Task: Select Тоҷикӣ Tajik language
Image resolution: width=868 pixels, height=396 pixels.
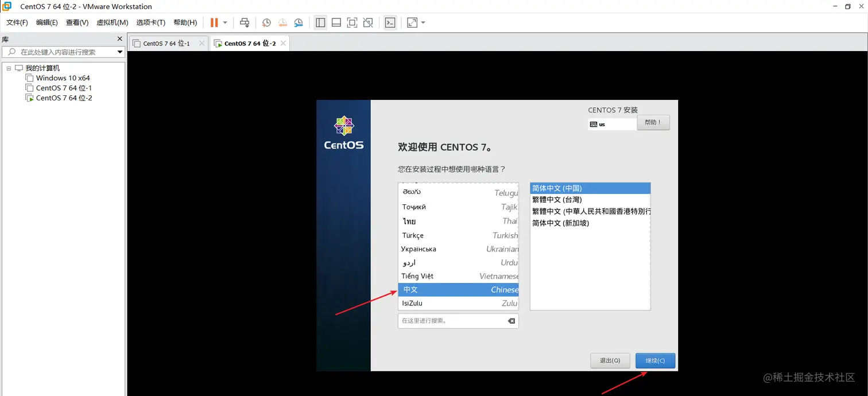Action: point(458,207)
